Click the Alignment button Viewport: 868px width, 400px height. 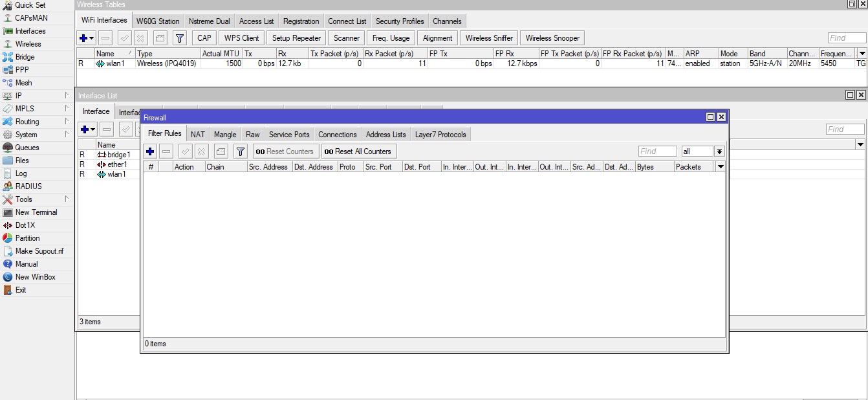click(437, 38)
